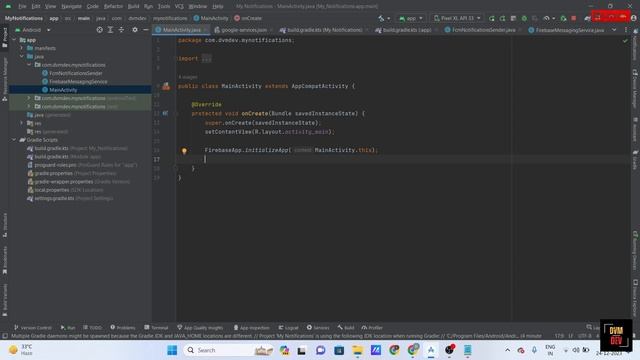
Task: Open settings.gradle.kts in project tree
Action: [x=54, y=198]
